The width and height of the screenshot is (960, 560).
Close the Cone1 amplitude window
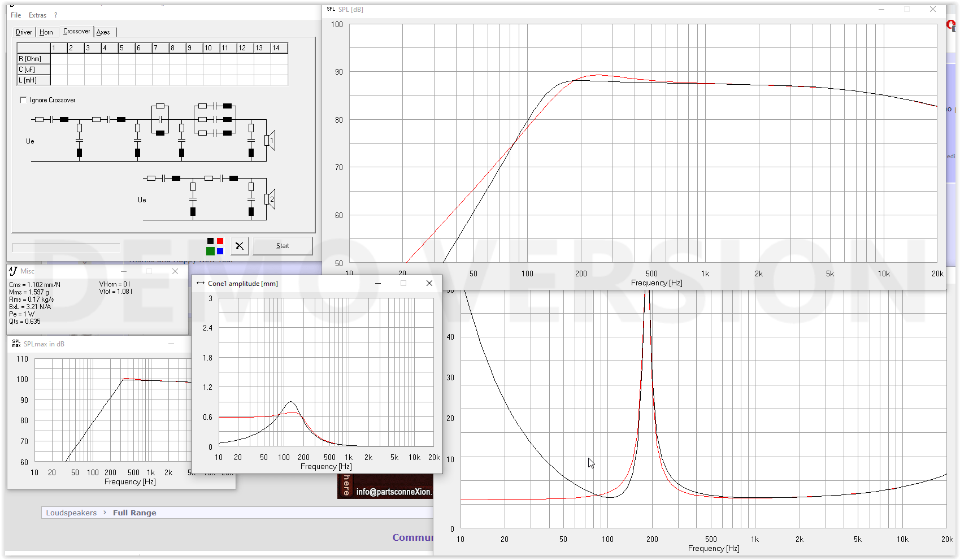(429, 283)
